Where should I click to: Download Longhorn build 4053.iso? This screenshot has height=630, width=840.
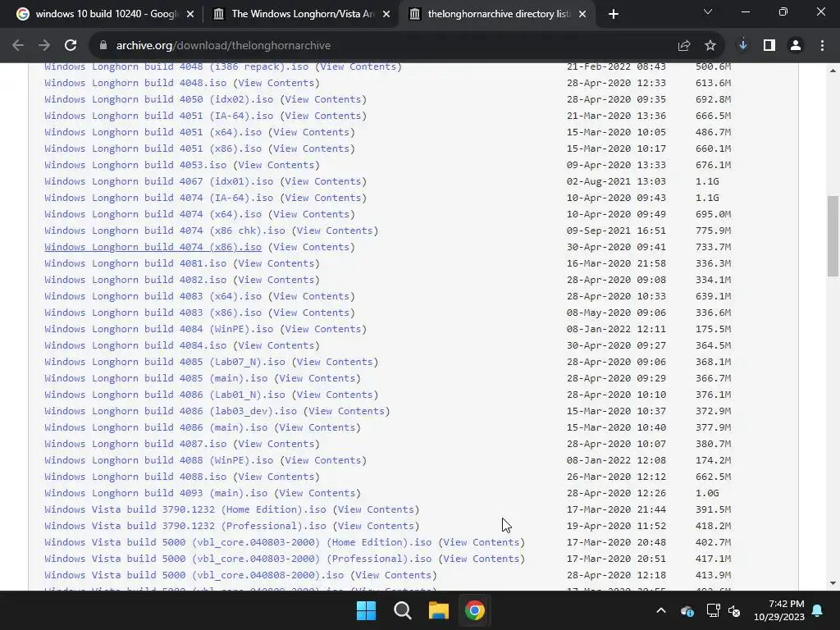point(135,165)
